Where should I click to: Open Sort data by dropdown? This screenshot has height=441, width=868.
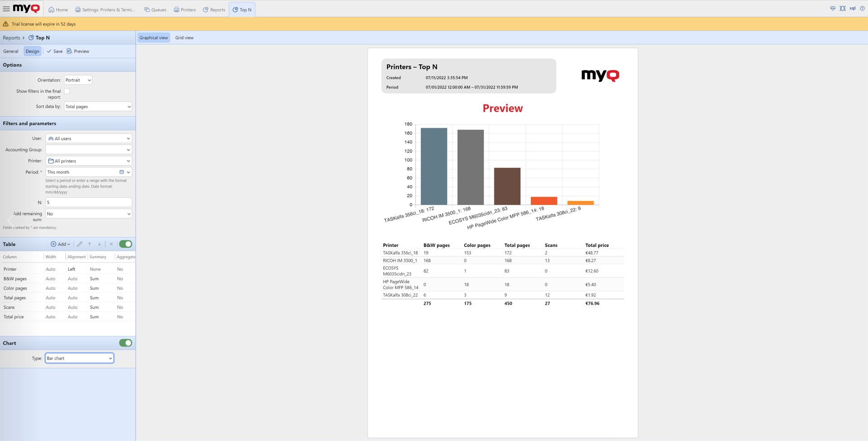point(98,107)
